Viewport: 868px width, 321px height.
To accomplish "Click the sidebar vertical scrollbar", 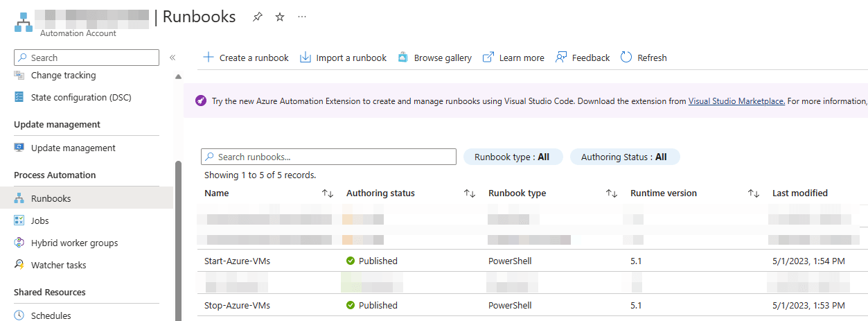I will point(178,236).
